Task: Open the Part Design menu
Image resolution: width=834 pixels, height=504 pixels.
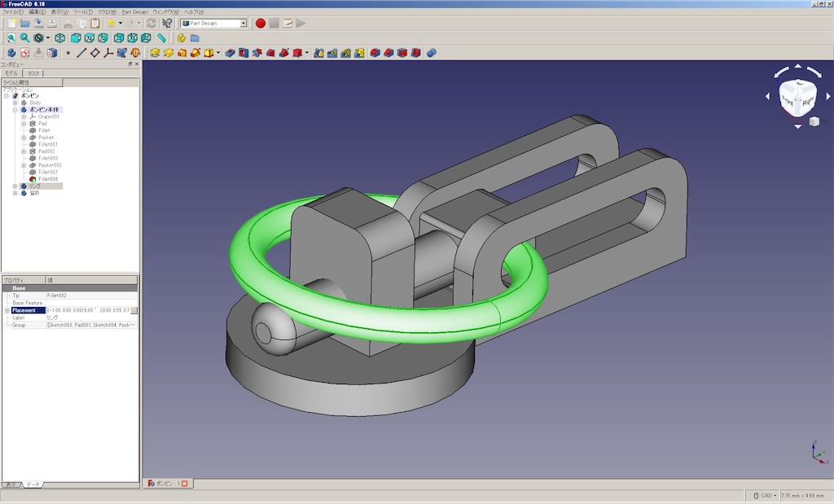Action: click(x=134, y=11)
